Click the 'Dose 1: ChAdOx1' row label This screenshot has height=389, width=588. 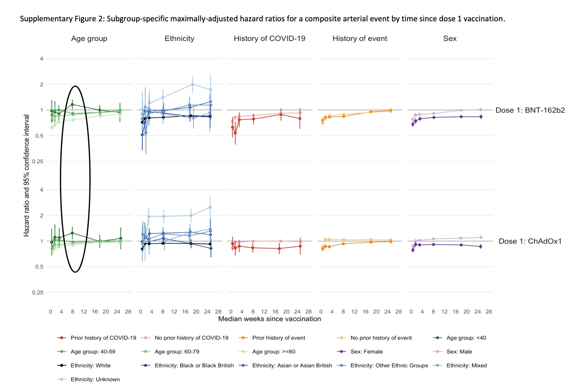coord(530,241)
